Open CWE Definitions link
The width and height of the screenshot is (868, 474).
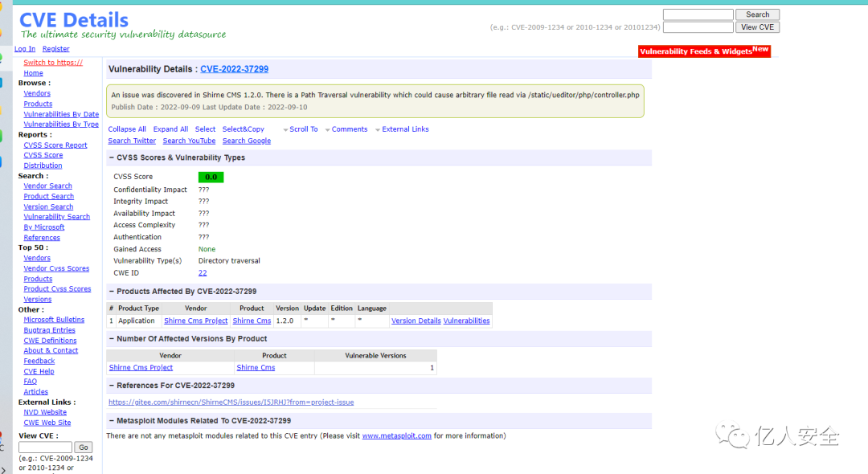pos(51,341)
